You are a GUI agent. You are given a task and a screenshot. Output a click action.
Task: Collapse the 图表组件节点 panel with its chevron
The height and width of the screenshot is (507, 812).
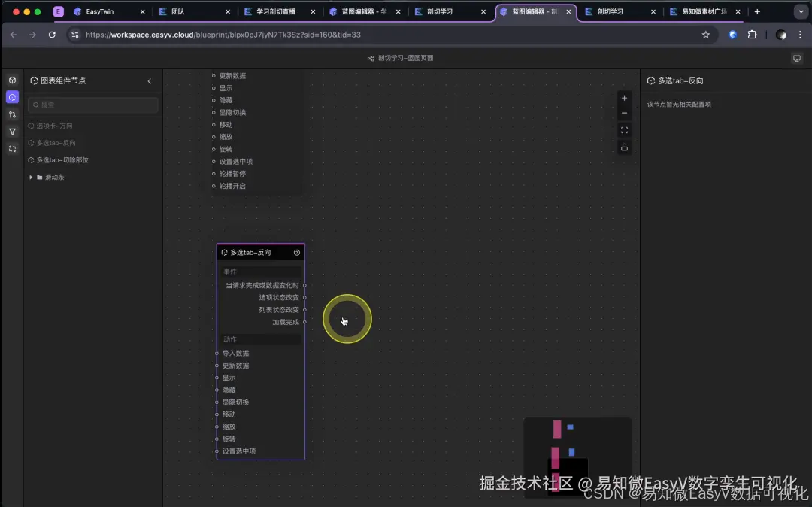pyautogui.click(x=150, y=80)
